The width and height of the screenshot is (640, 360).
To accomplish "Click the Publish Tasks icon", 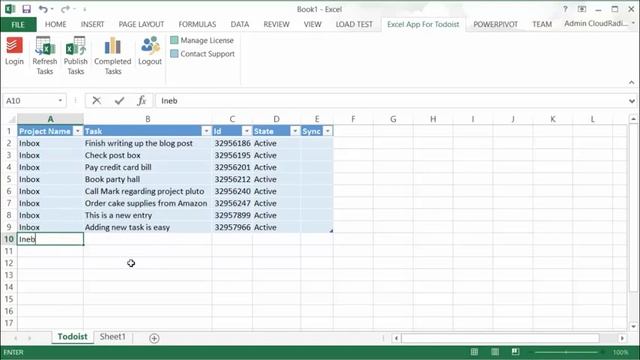I will (76, 46).
